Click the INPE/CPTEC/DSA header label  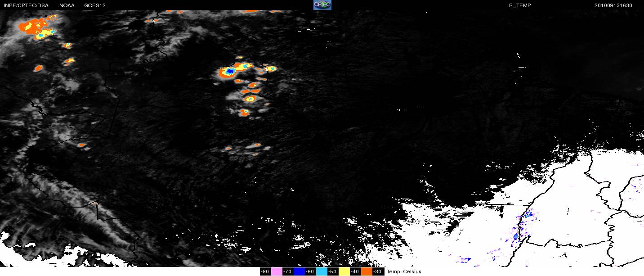26,5
